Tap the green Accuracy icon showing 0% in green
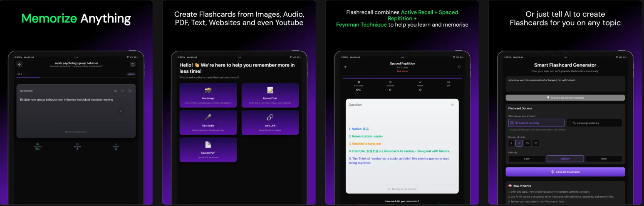This screenshot has width=644, height=206. (x=37, y=144)
